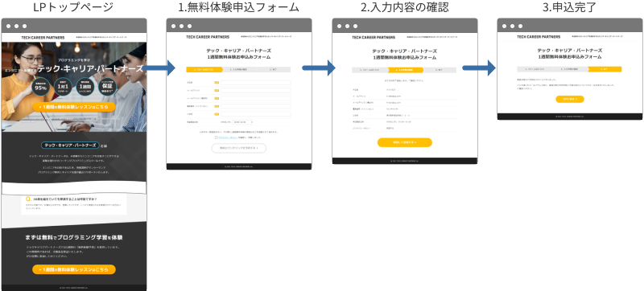Click TECH CAREER PARTNERS logo in completion window
Image resolution: width=644 pixels, height=291 pixels.
pyautogui.click(x=539, y=37)
